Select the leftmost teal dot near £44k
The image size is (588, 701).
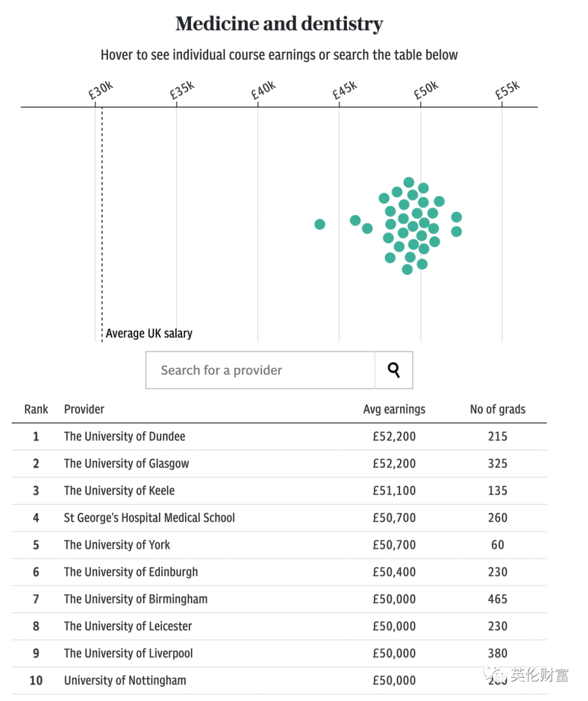coord(320,224)
